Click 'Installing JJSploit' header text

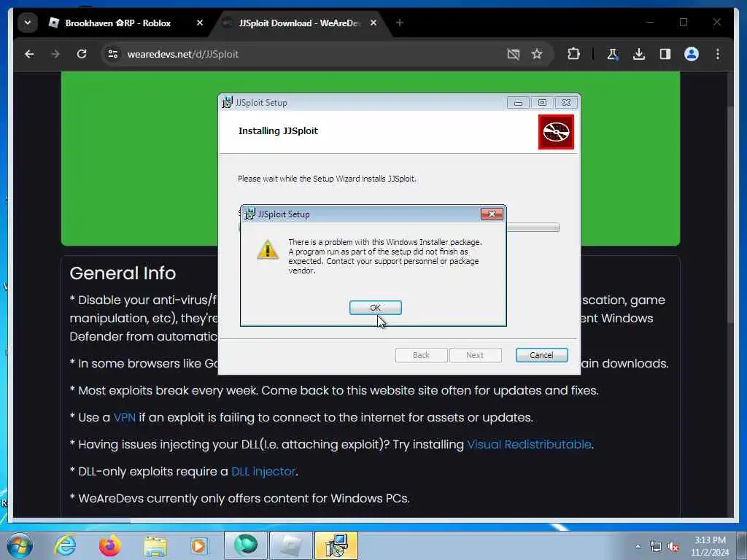pyautogui.click(x=278, y=131)
